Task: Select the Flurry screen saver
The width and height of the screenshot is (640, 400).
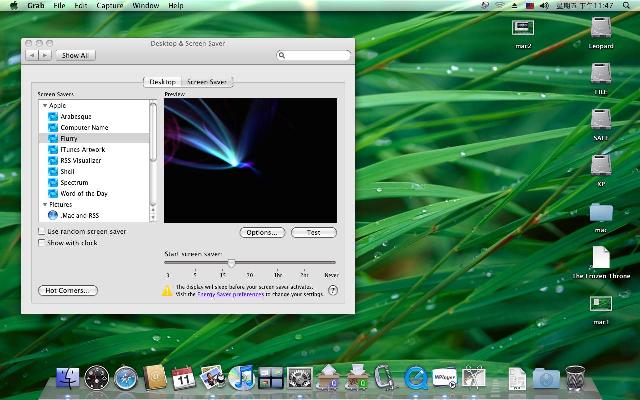Action: 69,138
